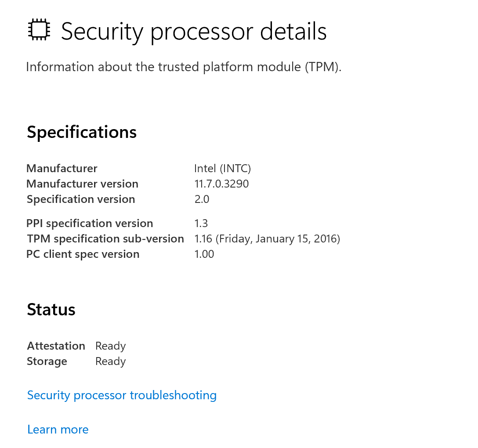Open Security processor troubleshooting link
This screenshot has width=478, height=448.
[122, 395]
